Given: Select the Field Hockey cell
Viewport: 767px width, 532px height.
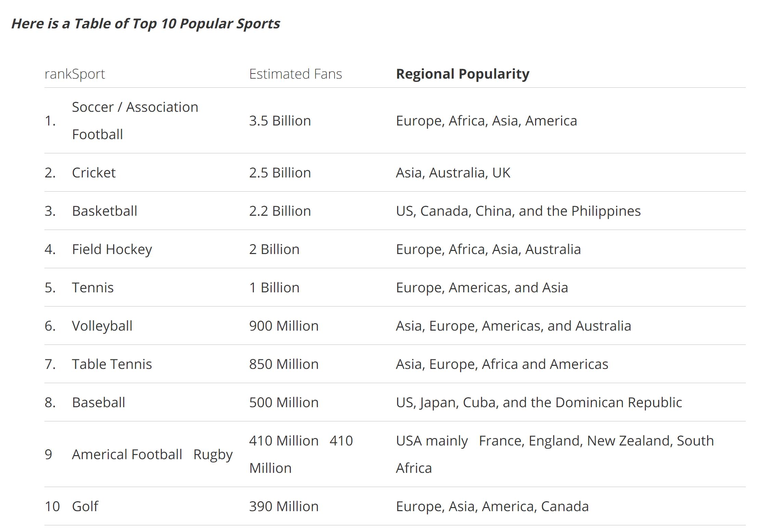Looking at the screenshot, I should (x=112, y=249).
